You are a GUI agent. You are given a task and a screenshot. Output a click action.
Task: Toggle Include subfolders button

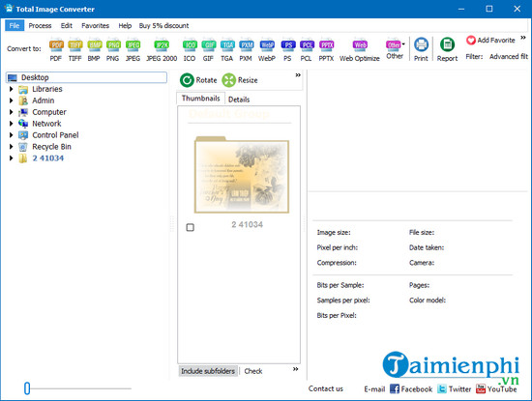coord(208,371)
